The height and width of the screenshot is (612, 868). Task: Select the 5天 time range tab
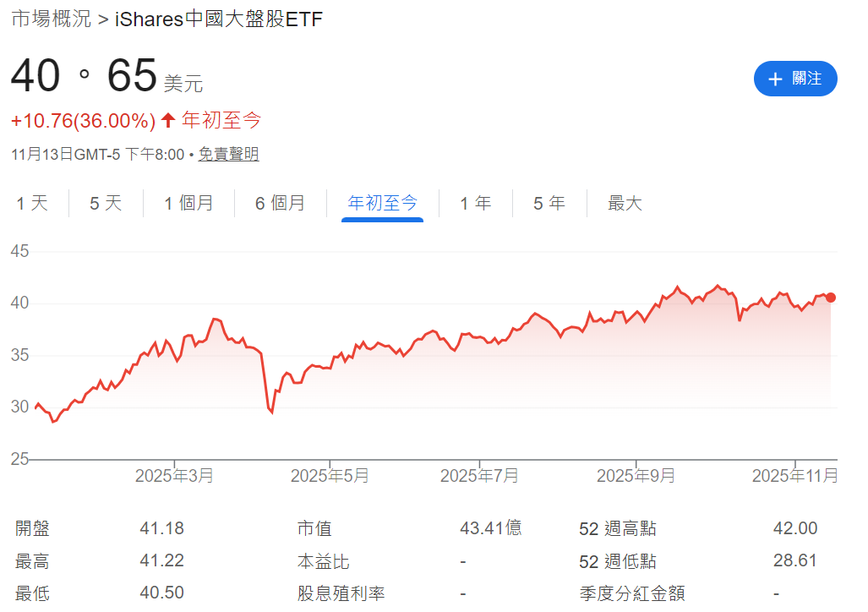click(x=105, y=203)
